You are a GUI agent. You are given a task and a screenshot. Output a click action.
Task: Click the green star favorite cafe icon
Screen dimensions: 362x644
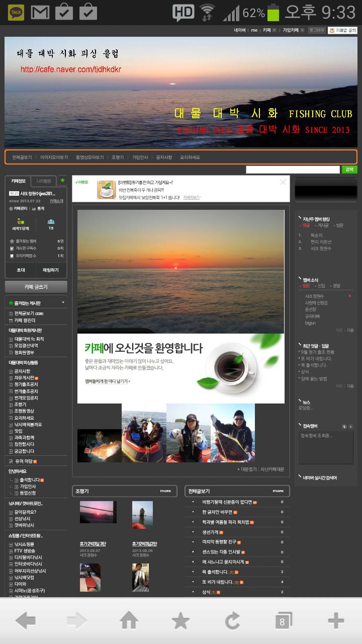[62, 181]
